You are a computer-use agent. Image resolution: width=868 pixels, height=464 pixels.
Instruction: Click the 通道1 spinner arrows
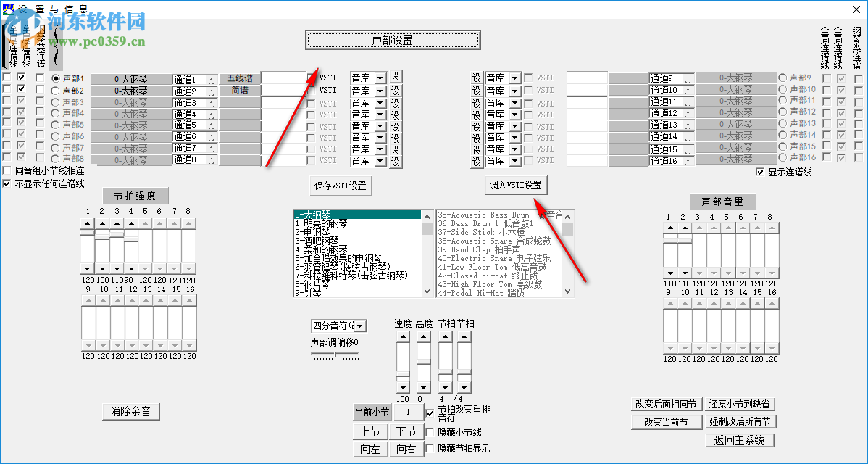coord(211,80)
